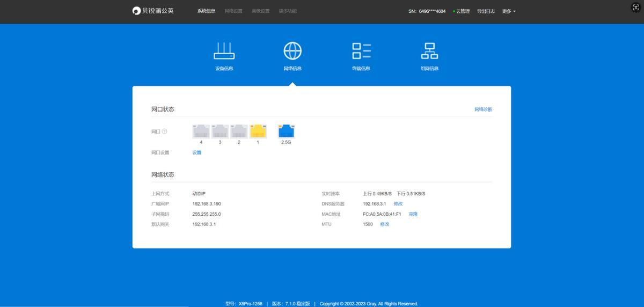This screenshot has height=307, width=644.
Task: Expand the 更多 dropdown in header
Action: [509, 11]
